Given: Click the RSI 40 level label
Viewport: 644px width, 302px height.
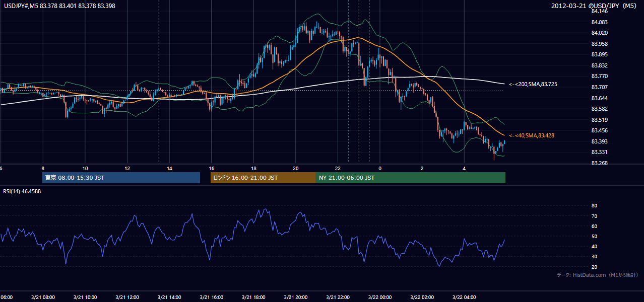Looking at the screenshot, I should [595, 246].
